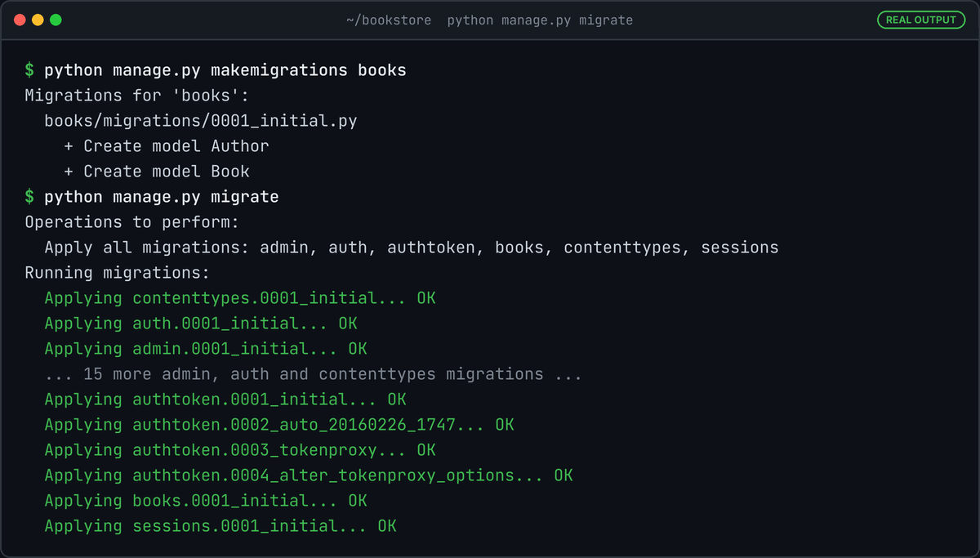
Task: Click 'Applying contenttypes.0001_initial... OK' line
Action: coord(240,298)
